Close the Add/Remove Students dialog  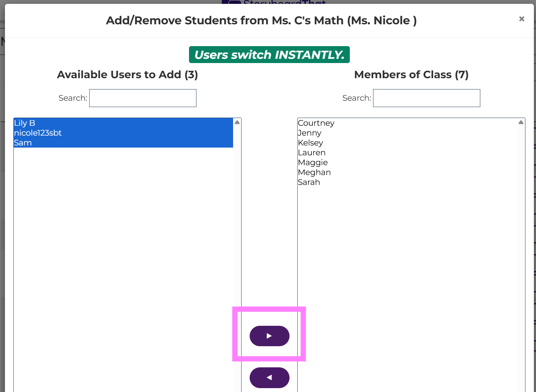pyautogui.click(x=522, y=19)
